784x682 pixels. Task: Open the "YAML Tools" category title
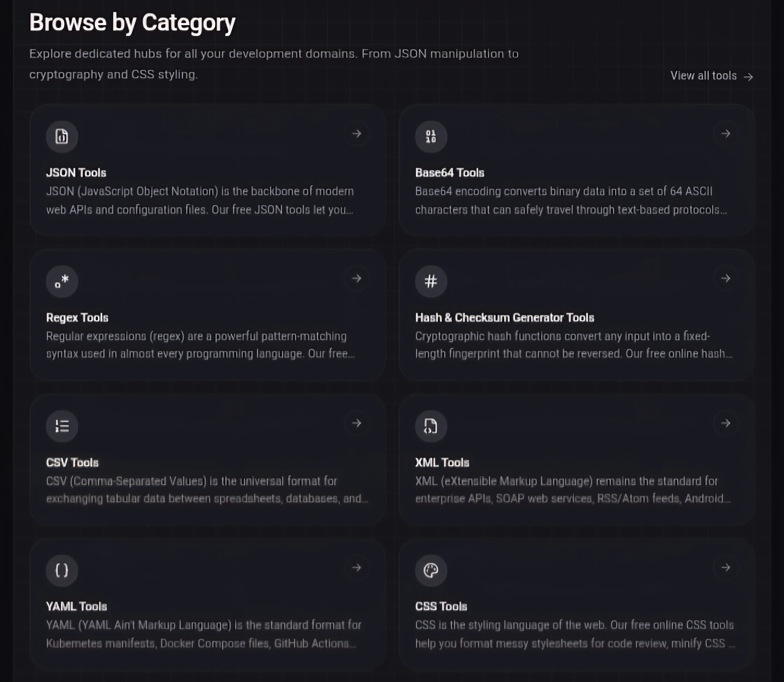coord(76,606)
